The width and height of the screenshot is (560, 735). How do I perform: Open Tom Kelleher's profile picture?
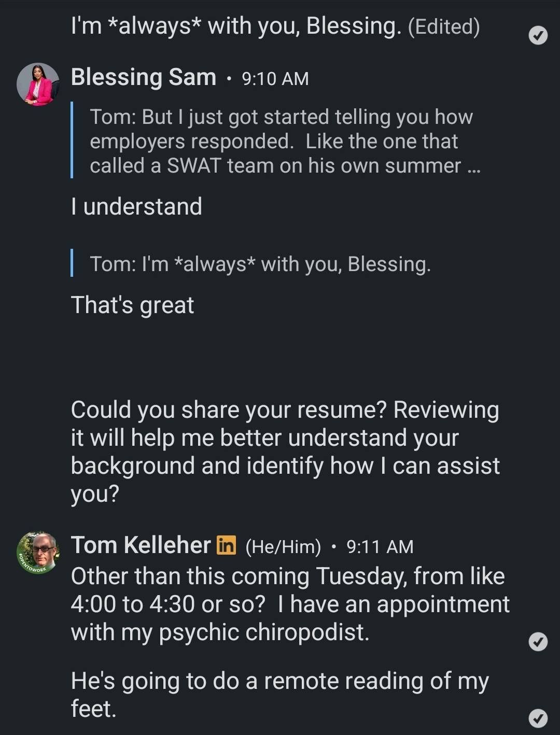tap(38, 553)
